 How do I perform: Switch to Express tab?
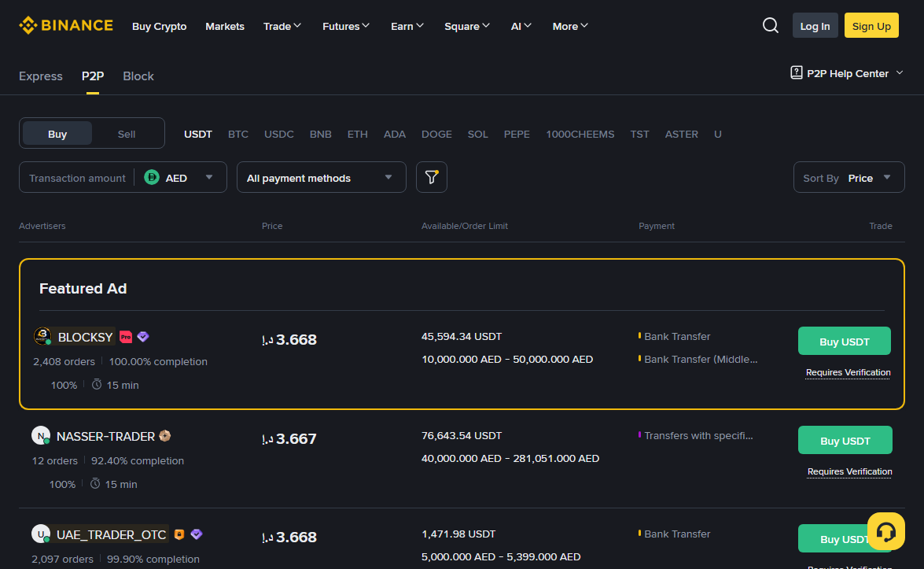click(41, 76)
